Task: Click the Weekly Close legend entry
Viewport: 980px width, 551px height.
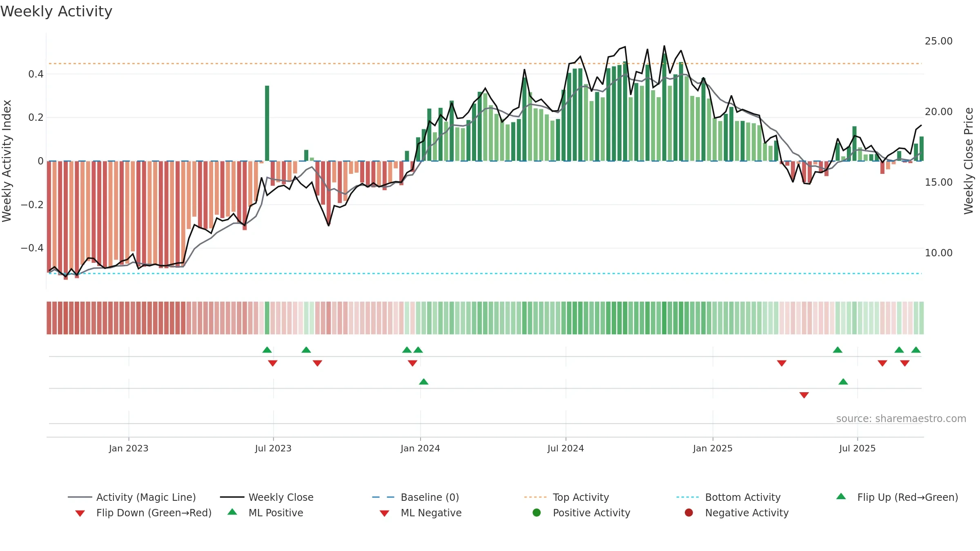Action: click(x=267, y=497)
